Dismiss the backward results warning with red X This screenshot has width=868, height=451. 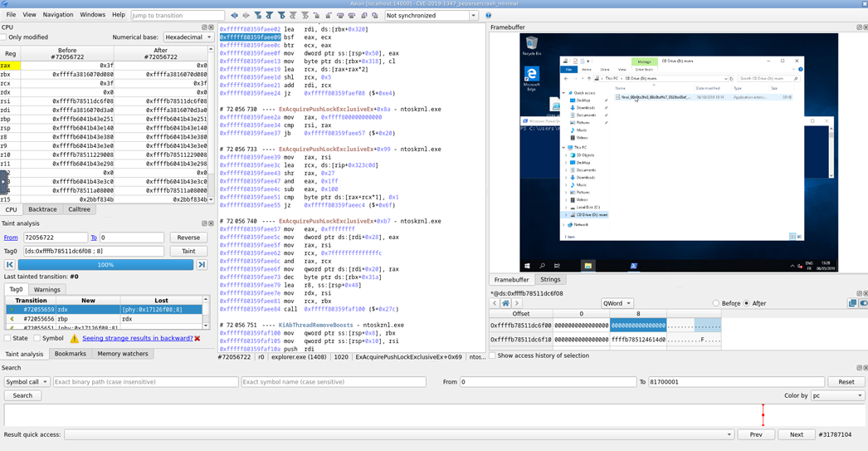pyautogui.click(x=197, y=338)
